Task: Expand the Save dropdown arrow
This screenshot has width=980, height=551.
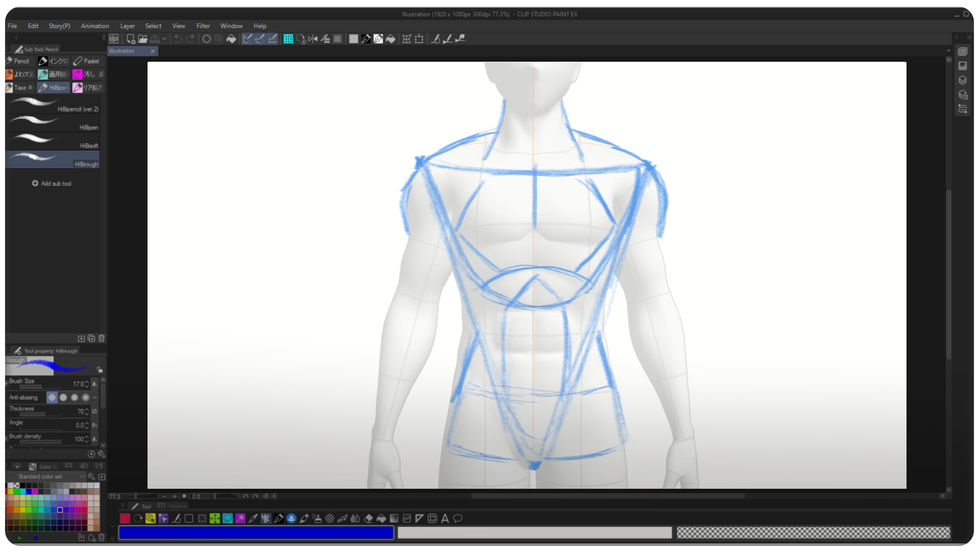Action: (x=164, y=39)
